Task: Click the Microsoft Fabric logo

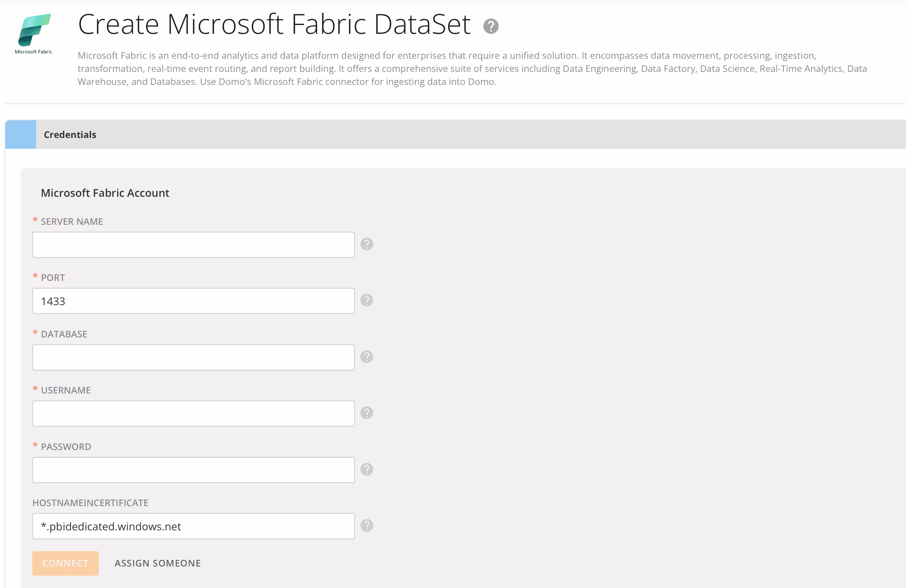Action: [34, 34]
